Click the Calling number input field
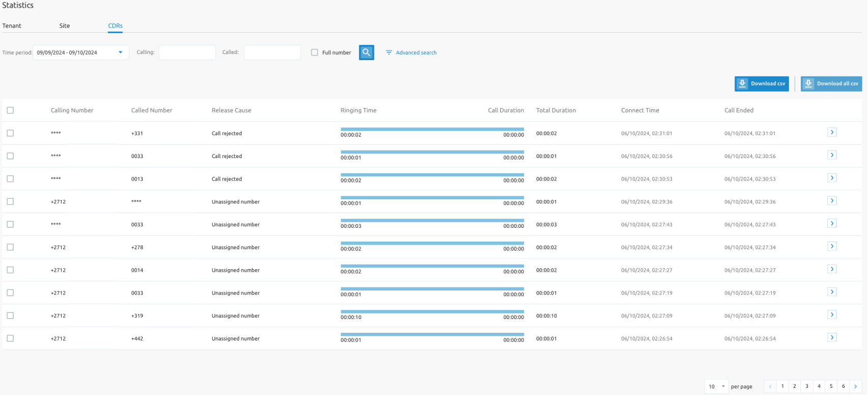Viewport: 868px width, 395px height. tap(187, 52)
